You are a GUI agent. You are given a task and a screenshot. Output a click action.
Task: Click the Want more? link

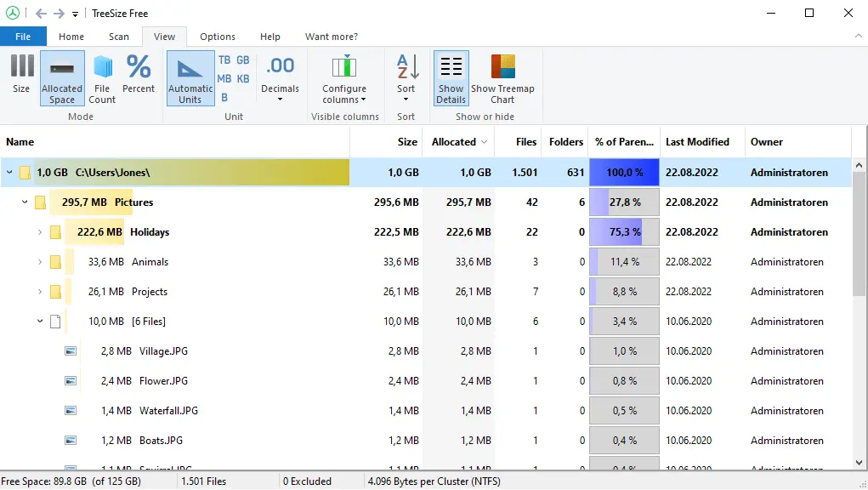(331, 37)
